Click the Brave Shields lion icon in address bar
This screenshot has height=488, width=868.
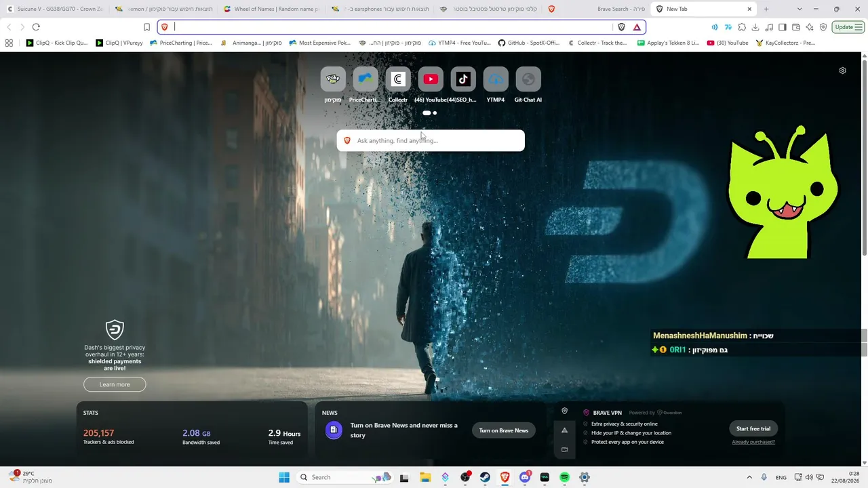tap(621, 27)
